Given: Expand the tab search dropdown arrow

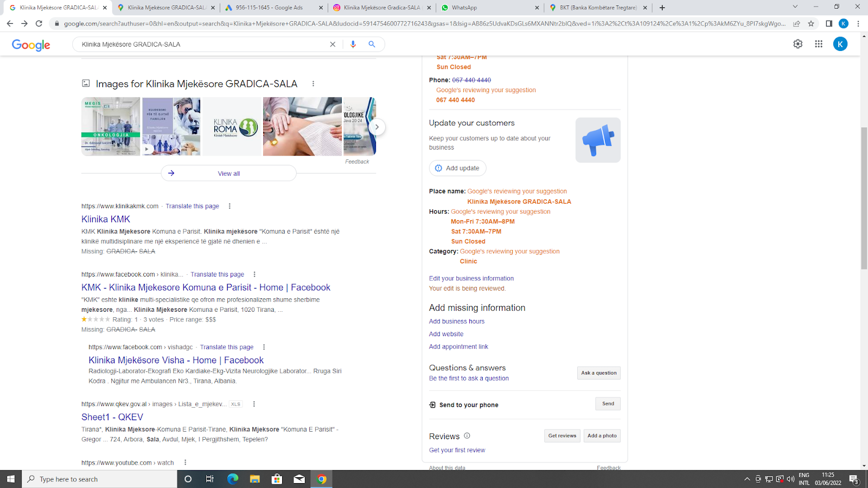Looking at the screenshot, I should pyautogui.click(x=795, y=7).
